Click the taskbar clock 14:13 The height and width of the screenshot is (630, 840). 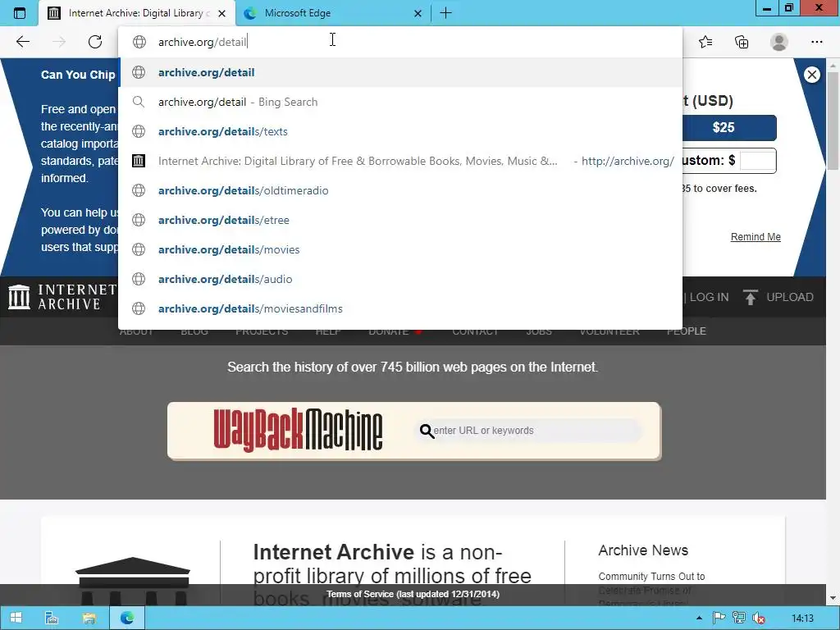coord(802,619)
